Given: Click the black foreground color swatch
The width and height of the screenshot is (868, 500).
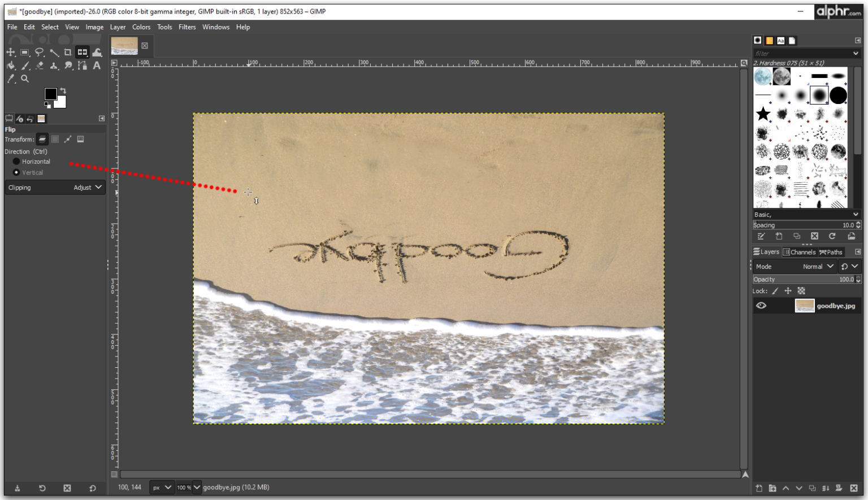Looking at the screenshot, I should pos(50,93).
